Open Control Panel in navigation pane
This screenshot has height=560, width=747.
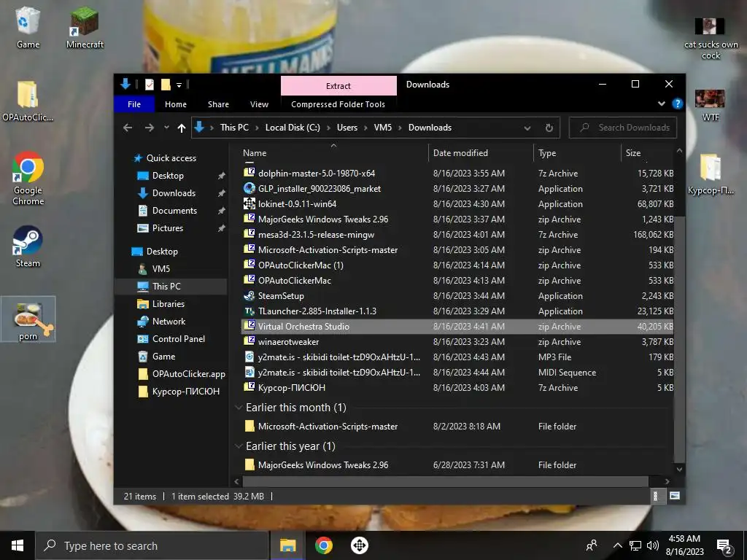coord(178,339)
